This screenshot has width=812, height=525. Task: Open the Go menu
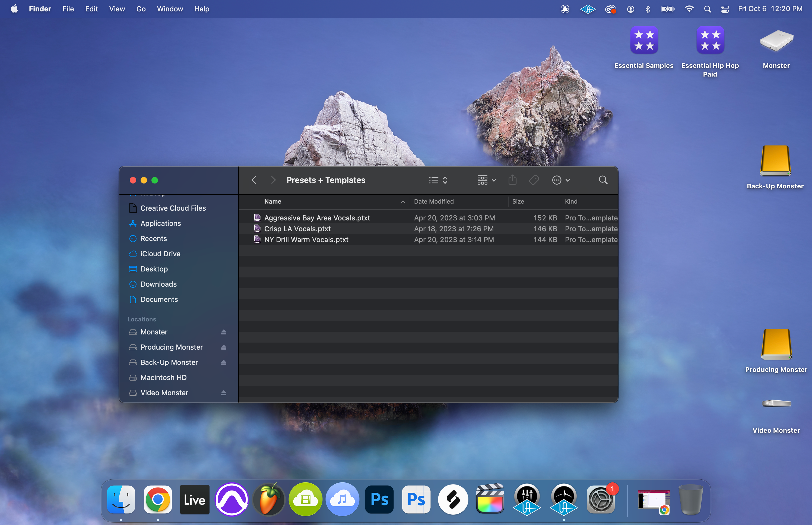(141, 9)
